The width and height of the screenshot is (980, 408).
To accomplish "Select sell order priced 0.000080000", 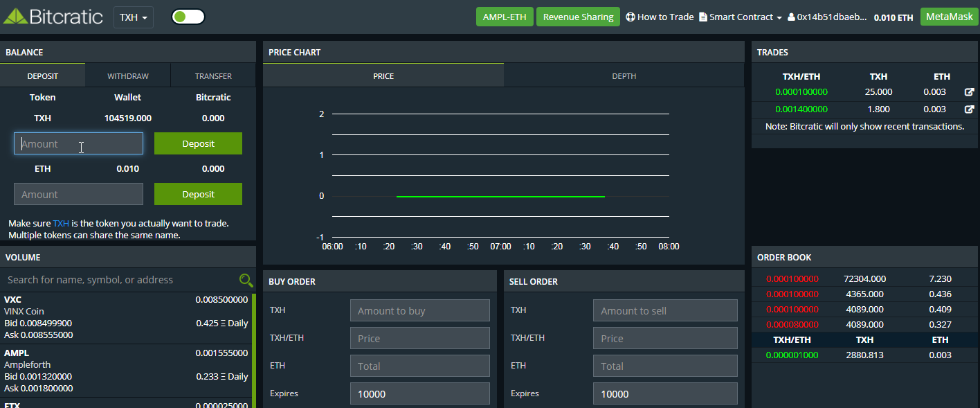I will click(865, 324).
